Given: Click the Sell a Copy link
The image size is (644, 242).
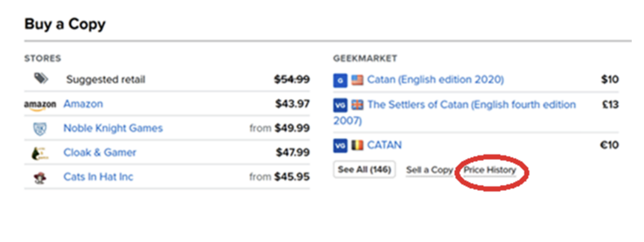Looking at the screenshot, I should [x=429, y=170].
